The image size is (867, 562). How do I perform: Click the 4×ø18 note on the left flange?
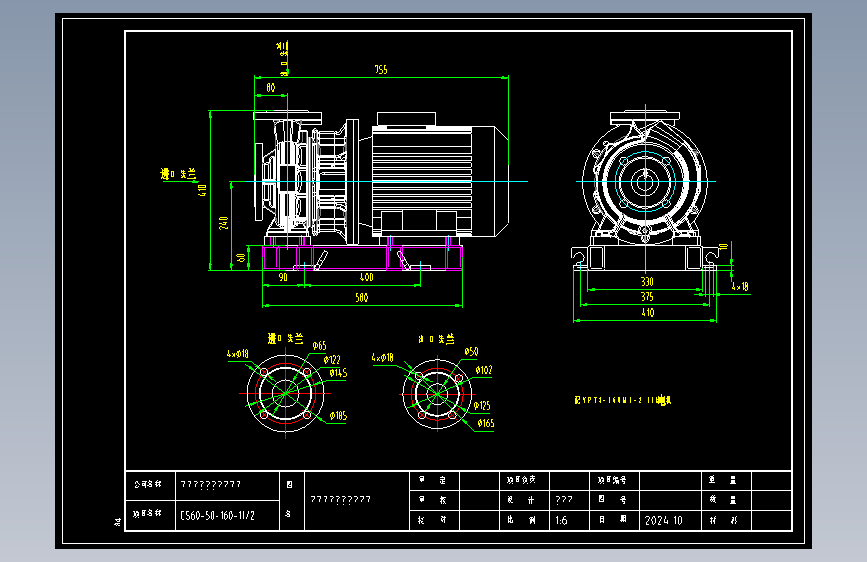pos(238,353)
